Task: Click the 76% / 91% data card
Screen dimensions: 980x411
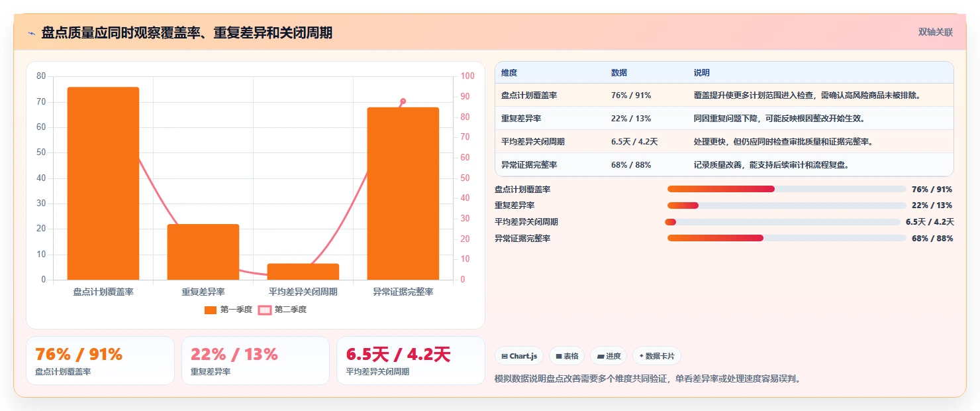Action: [100, 361]
